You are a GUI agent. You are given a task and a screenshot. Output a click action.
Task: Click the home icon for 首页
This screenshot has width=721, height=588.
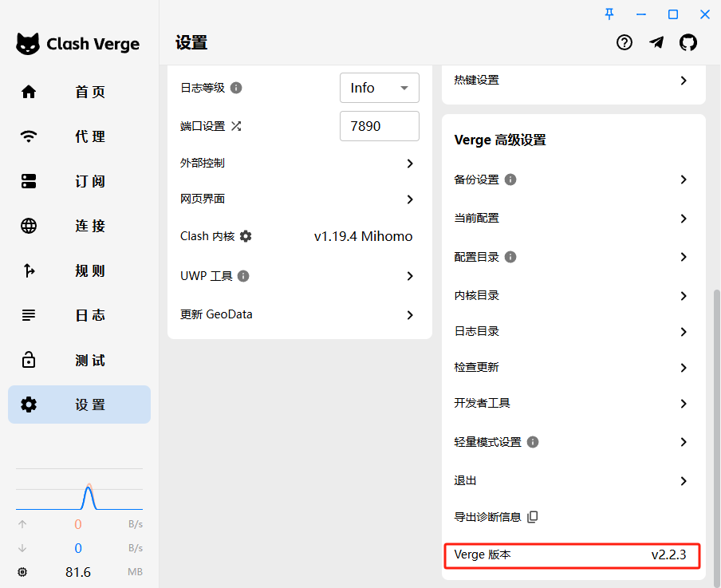point(29,92)
